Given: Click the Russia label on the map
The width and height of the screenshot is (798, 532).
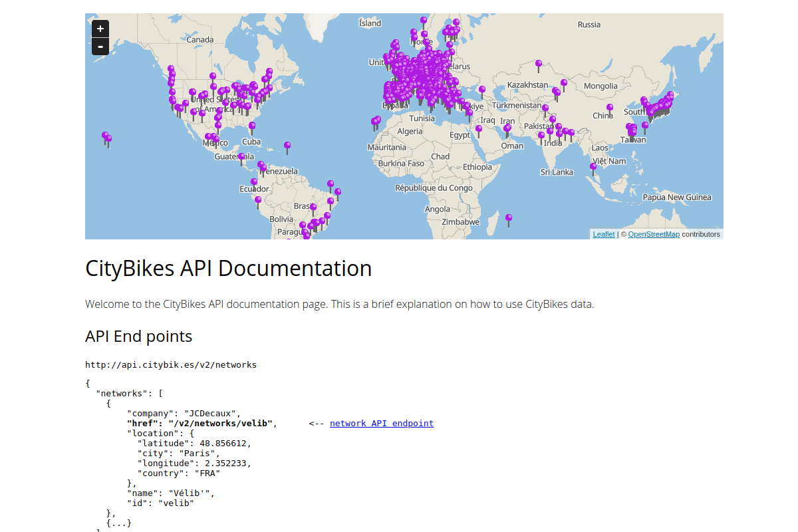Looking at the screenshot, I should click(589, 25).
